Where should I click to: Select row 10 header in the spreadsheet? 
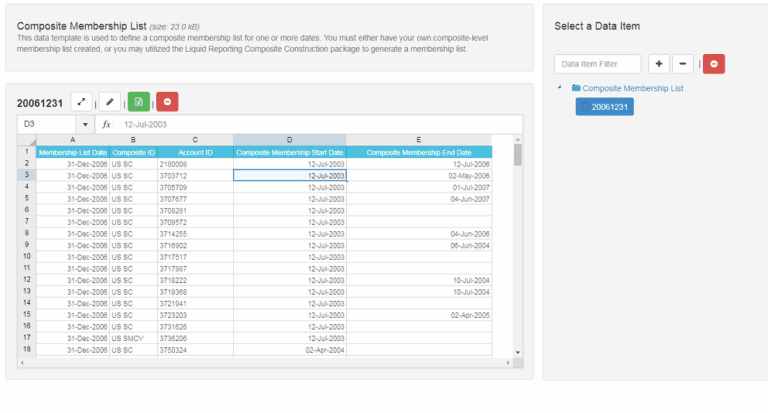pyautogui.click(x=26, y=256)
